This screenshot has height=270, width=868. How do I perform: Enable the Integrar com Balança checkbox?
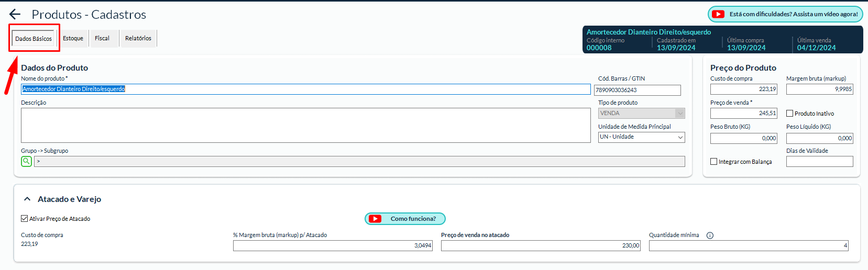coord(713,162)
